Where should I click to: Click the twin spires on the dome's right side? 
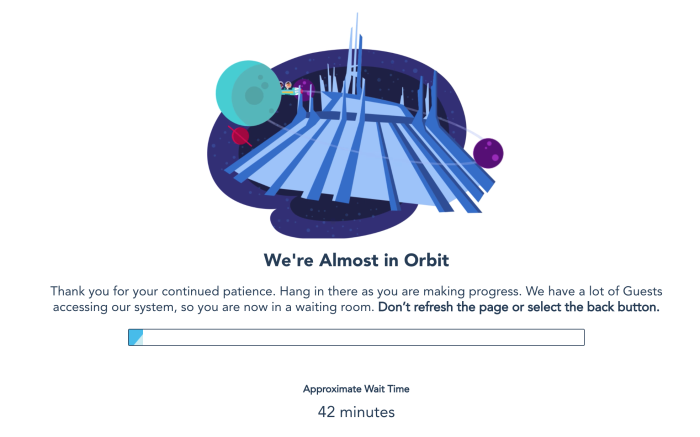coord(428,100)
